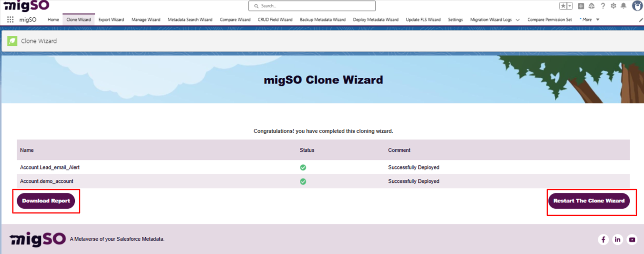
Task: Open the Compare Wizard tab
Action: (x=235, y=20)
